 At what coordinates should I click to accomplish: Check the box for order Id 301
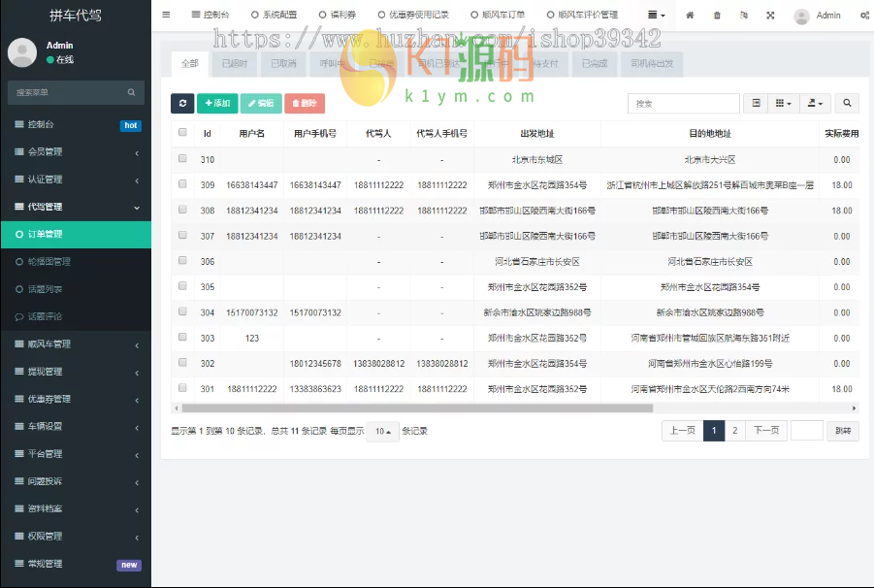point(182,387)
